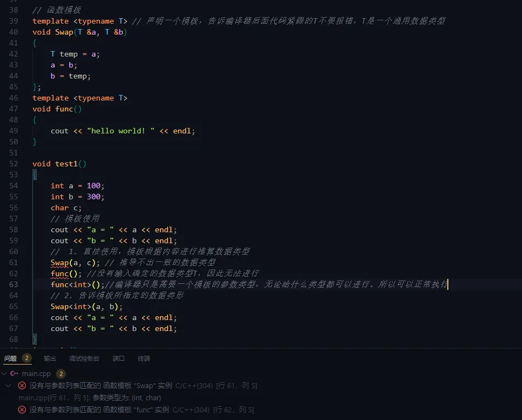Image resolution: width=522 pixels, height=420 pixels.
Task: Click the 函数模板 comment on line 38
Action: pos(57,10)
